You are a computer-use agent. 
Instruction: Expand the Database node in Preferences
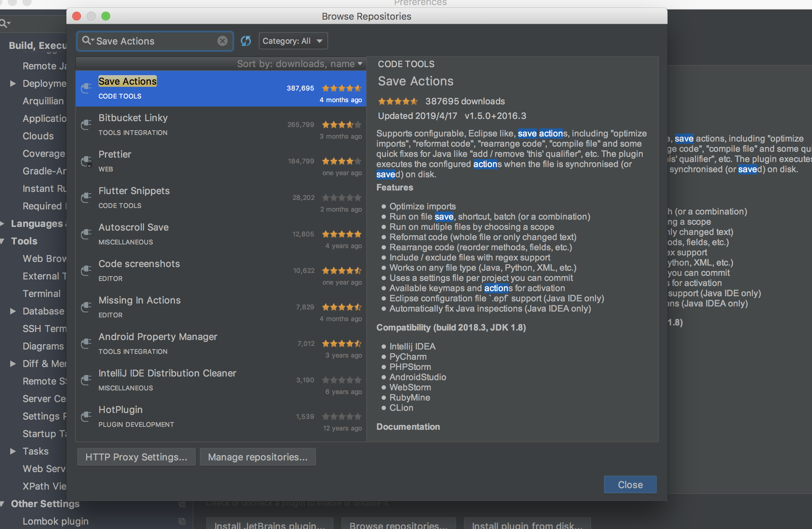click(x=13, y=311)
